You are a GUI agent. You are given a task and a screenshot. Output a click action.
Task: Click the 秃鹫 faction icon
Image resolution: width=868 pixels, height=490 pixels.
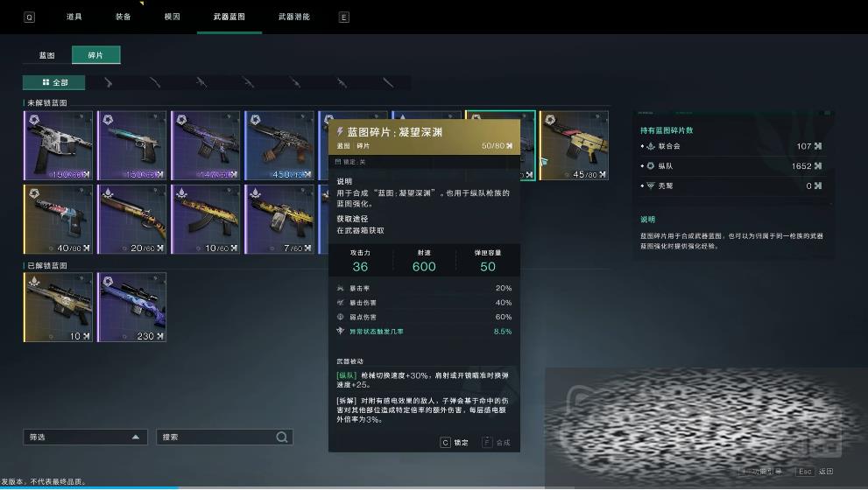click(x=651, y=185)
